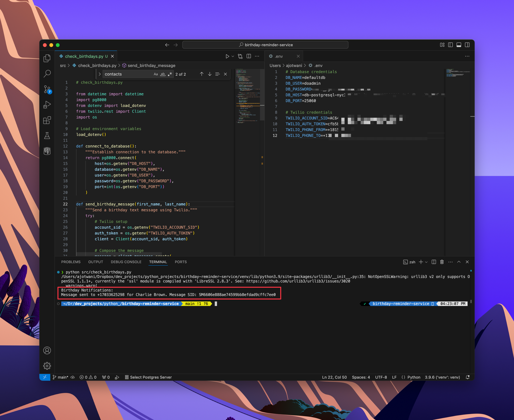
Task: Open the Explorer view in activity bar
Action: pos(47,58)
